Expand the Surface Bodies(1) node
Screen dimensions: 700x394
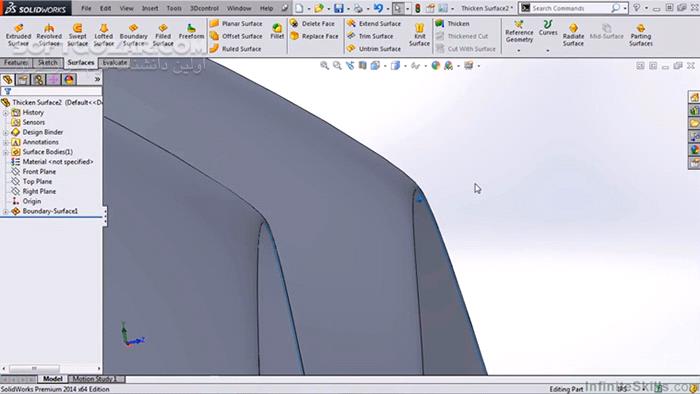click(6, 152)
